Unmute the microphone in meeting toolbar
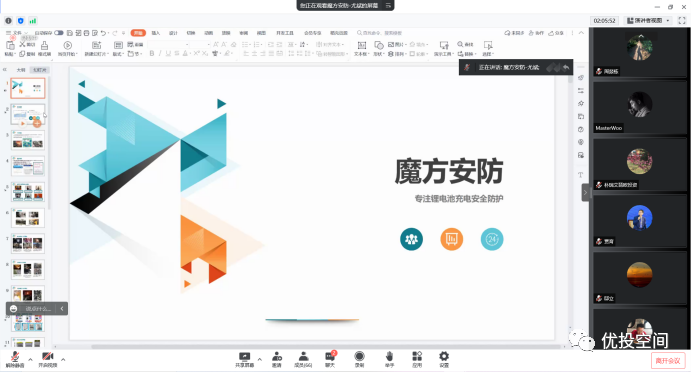The height and width of the screenshot is (372, 692). [15, 359]
